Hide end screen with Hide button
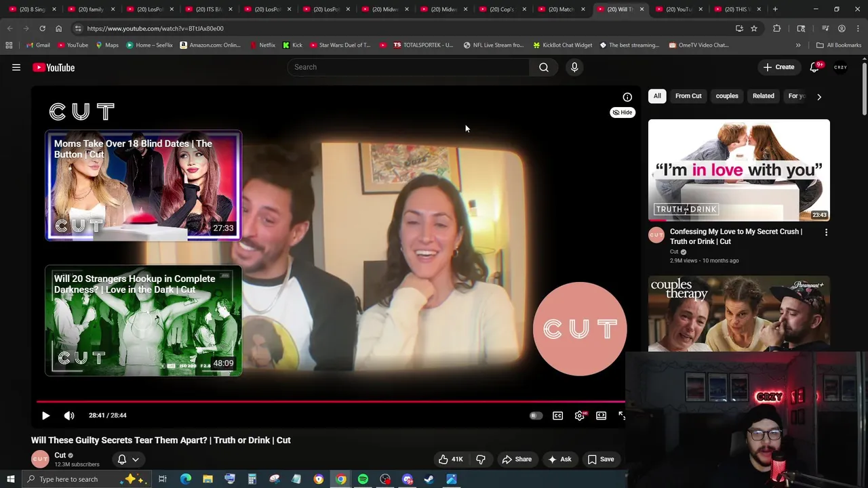The height and width of the screenshot is (488, 868). point(623,113)
